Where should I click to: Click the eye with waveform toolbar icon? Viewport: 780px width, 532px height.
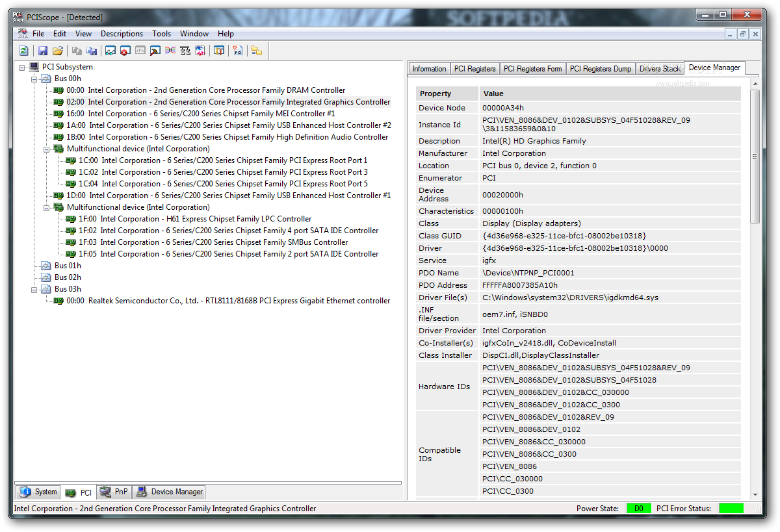coord(200,51)
